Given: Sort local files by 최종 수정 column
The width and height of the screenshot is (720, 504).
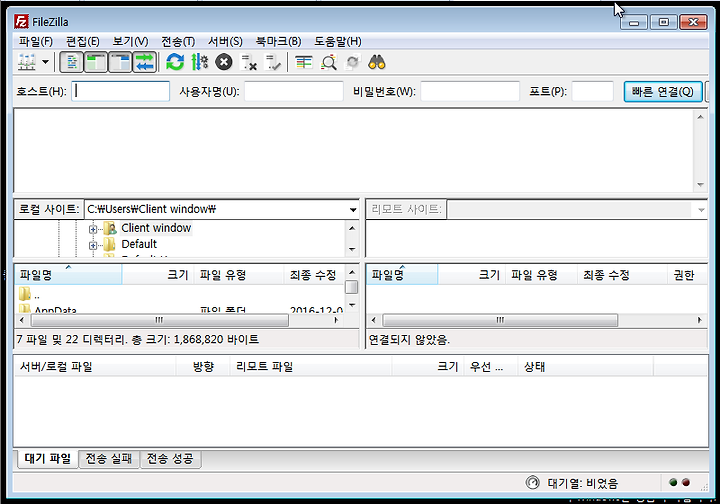Looking at the screenshot, I should pos(314,275).
